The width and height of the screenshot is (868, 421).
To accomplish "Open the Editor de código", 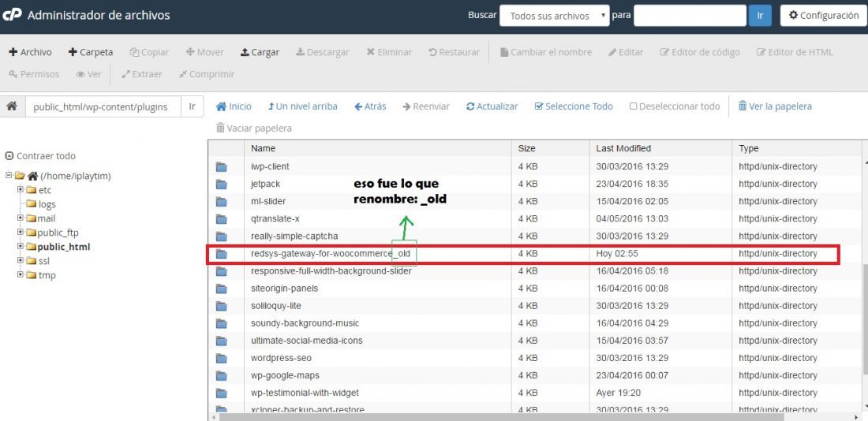I will click(x=700, y=52).
